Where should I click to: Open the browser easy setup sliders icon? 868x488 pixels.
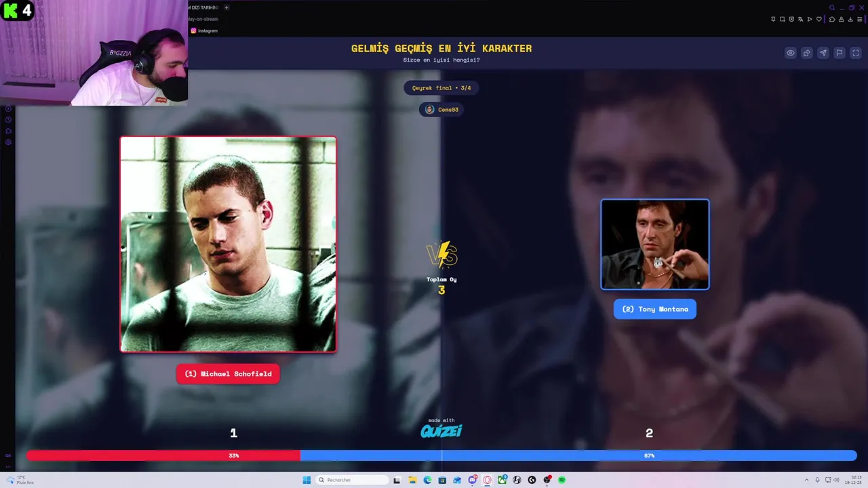(860, 19)
